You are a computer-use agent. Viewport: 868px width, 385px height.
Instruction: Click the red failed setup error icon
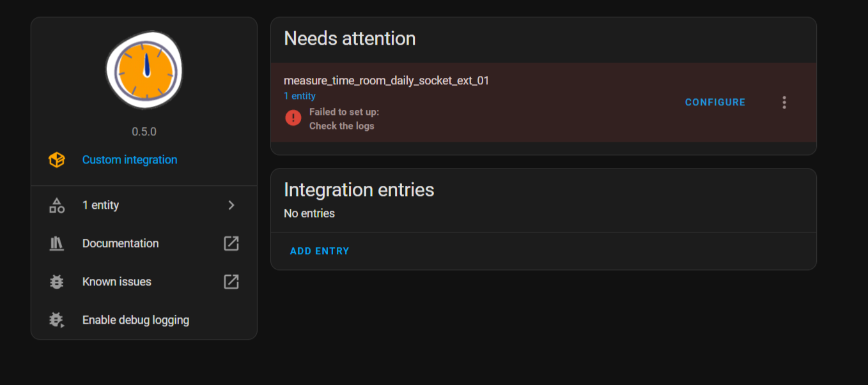coord(293,117)
